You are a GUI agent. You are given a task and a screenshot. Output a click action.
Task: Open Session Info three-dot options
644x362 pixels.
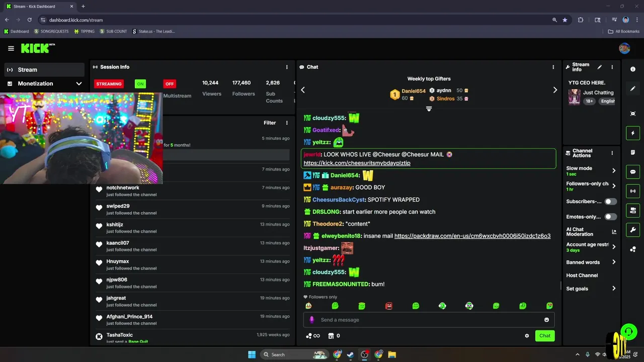(287, 67)
